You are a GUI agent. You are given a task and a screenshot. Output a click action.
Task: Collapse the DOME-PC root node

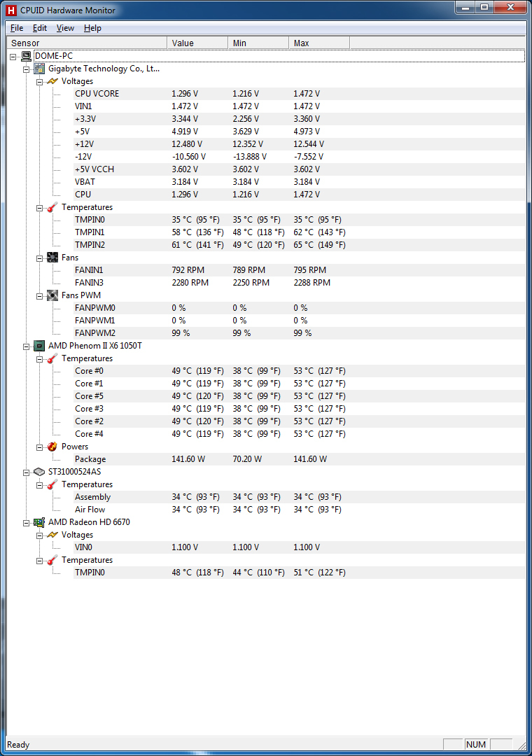13,57
